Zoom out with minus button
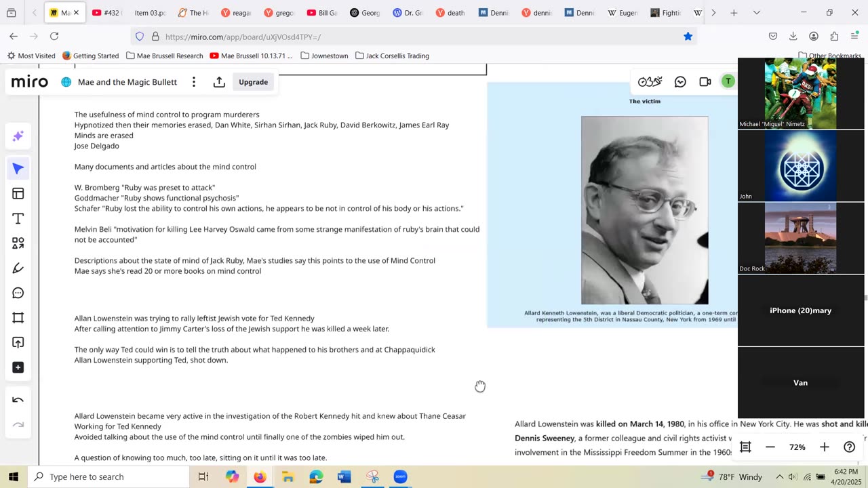The width and height of the screenshot is (868, 488). pyautogui.click(x=770, y=447)
